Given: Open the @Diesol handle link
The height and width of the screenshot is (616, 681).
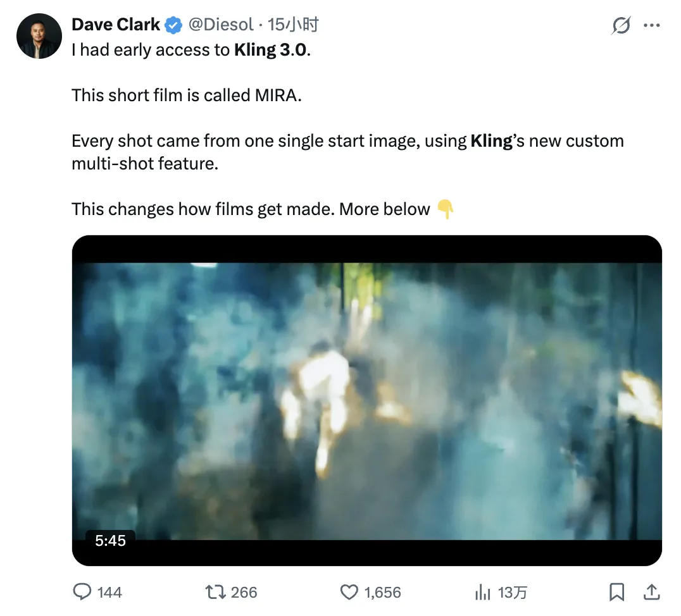Looking at the screenshot, I should (x=218, y=25).
